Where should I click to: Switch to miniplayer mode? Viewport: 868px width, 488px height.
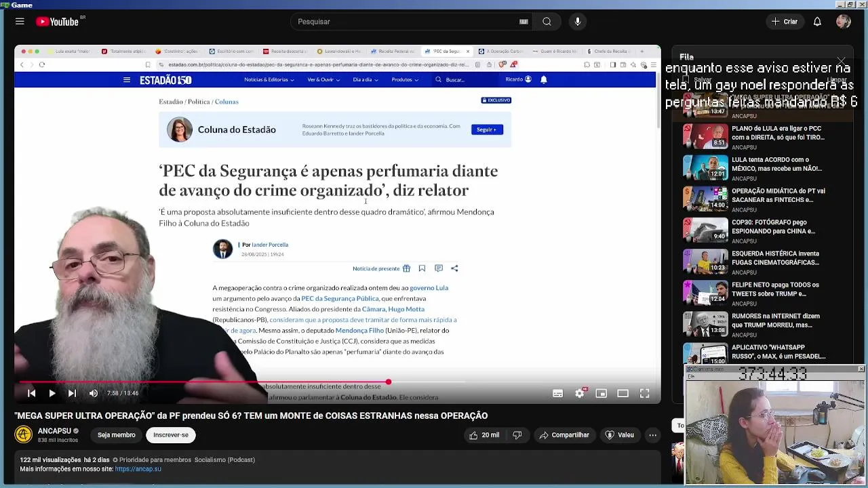[x=601, y=393]
